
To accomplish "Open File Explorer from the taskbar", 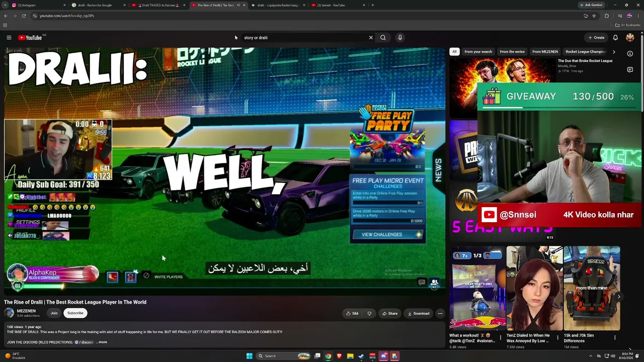I will pos(350,356).
